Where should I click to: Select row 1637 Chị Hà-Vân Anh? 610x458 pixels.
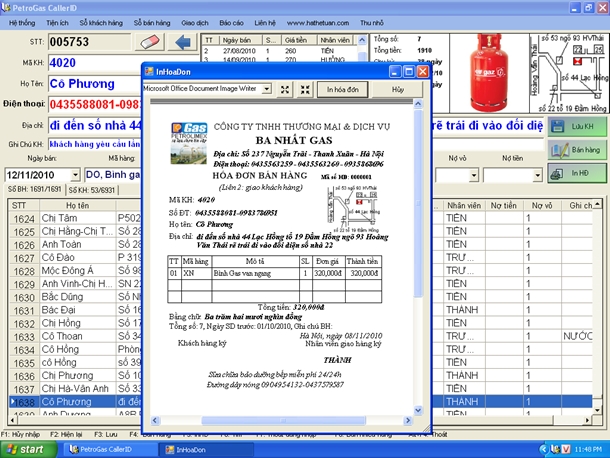(x=76, y=389)
